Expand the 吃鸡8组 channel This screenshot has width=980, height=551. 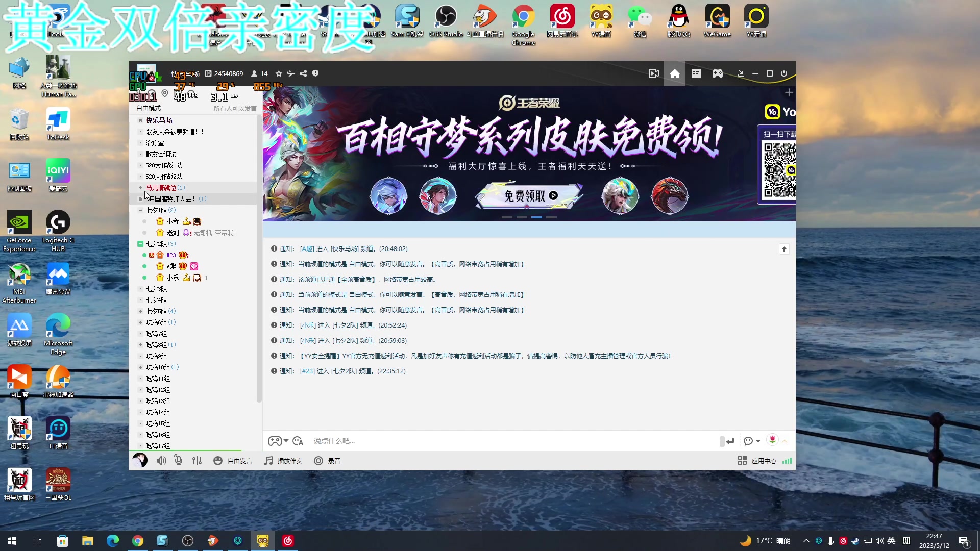pyautogui.click(x=140, y=345)
